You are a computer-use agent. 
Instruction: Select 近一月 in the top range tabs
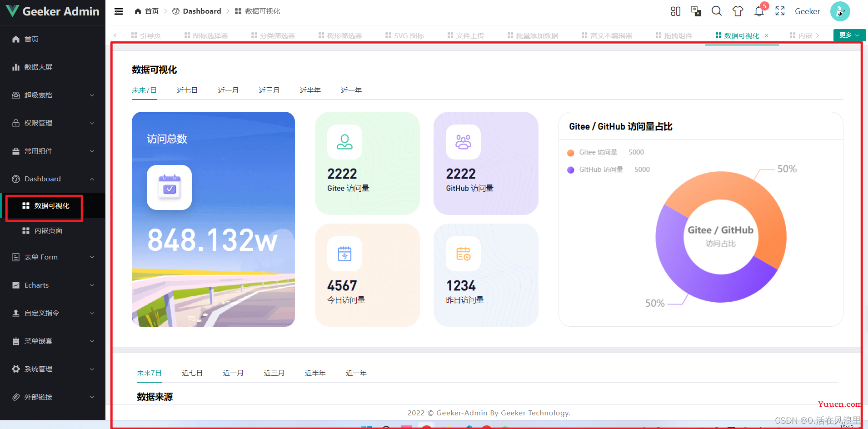tap(228, 90)
